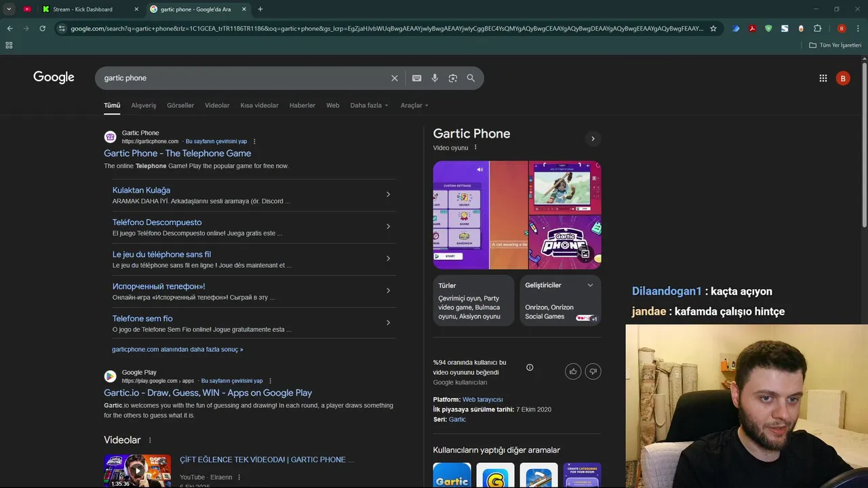This screenshot has width=868, height=488.
Task: Start voice search with the microphone icon
Action: tap(435, 78)
